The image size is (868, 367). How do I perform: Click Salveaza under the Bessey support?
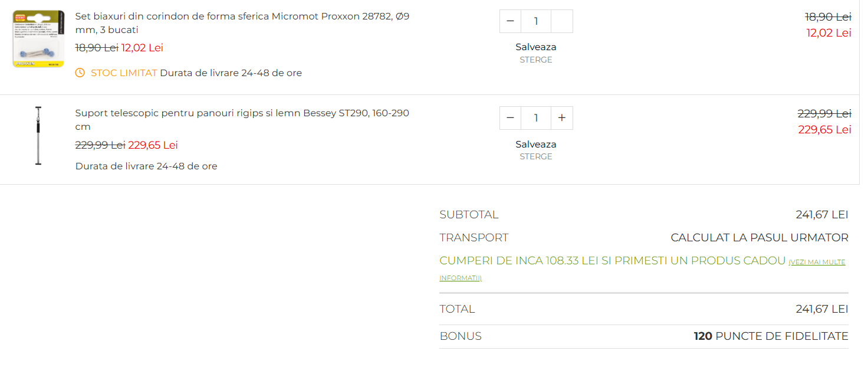535,145
